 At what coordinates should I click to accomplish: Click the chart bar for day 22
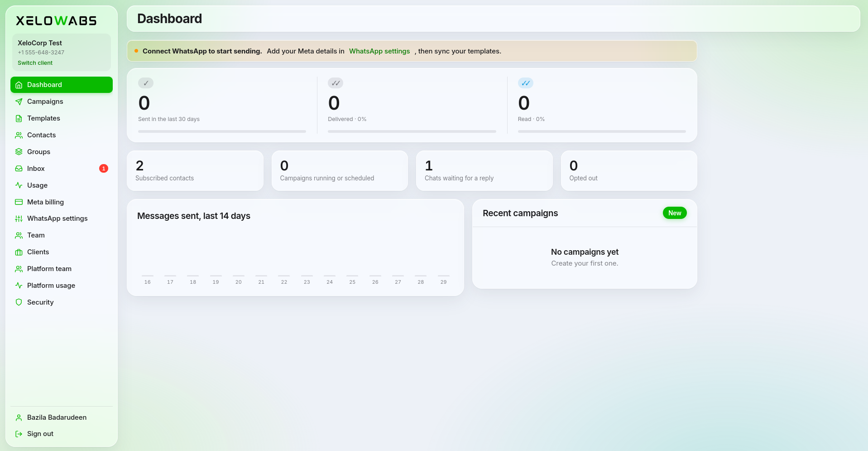coord(284,276)
